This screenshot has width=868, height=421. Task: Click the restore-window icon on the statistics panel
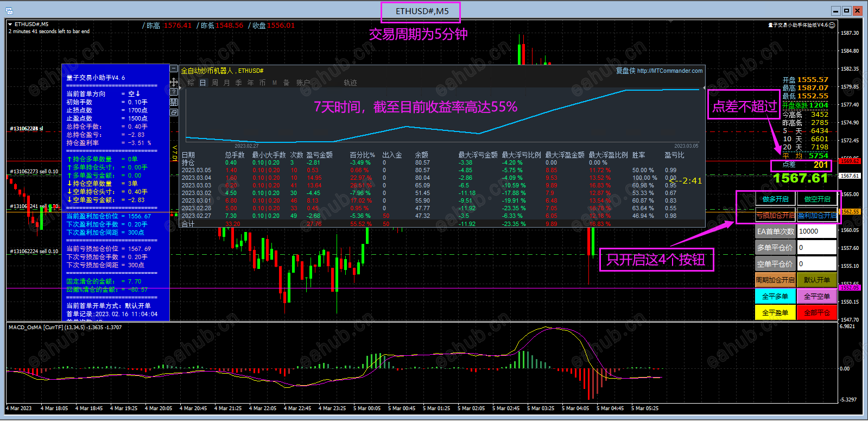[174, 112]
